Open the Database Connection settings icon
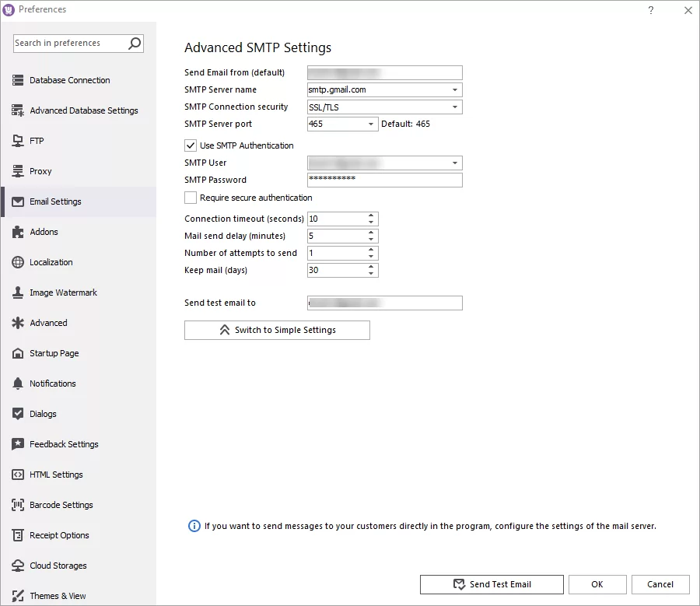Image resolution: width=700 pixels, height=606 pixels. tap(18, 79)
